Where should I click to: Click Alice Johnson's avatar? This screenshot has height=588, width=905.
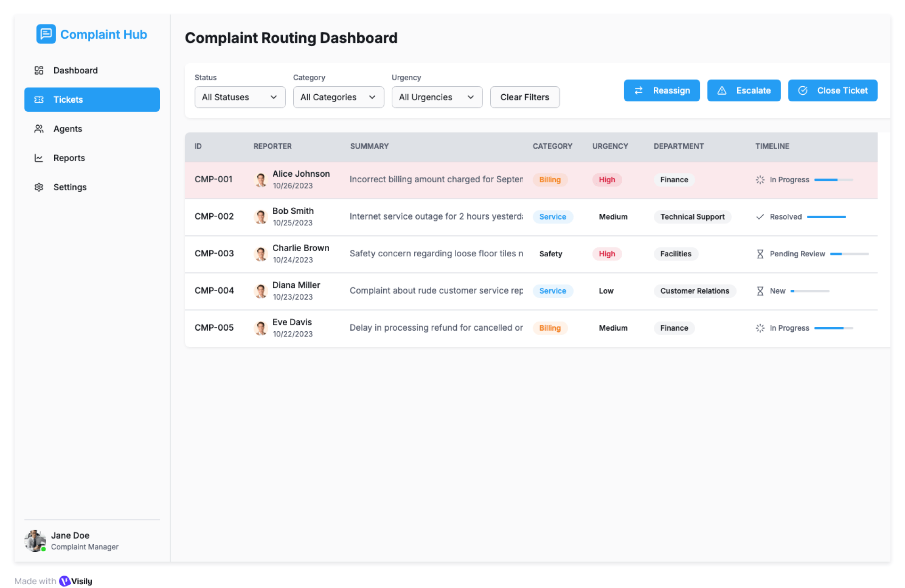click(x=261, y=180)
